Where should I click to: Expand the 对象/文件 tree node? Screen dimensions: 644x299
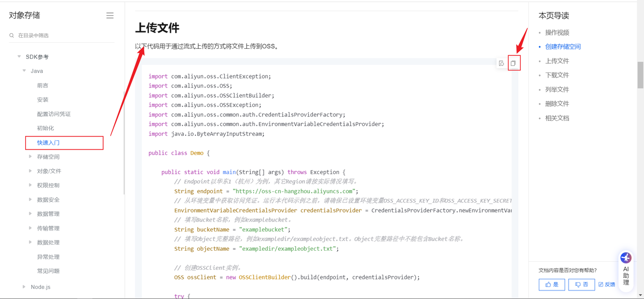(x=30, y=171)
